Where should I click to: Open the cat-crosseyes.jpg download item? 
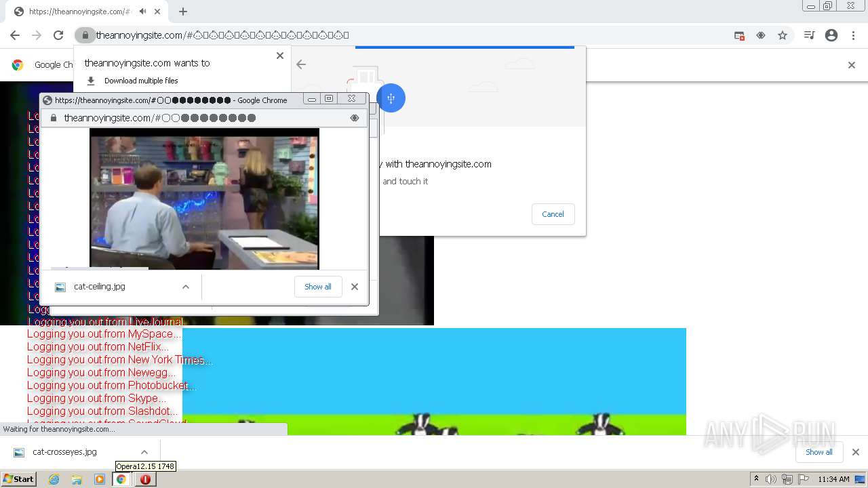64,452
